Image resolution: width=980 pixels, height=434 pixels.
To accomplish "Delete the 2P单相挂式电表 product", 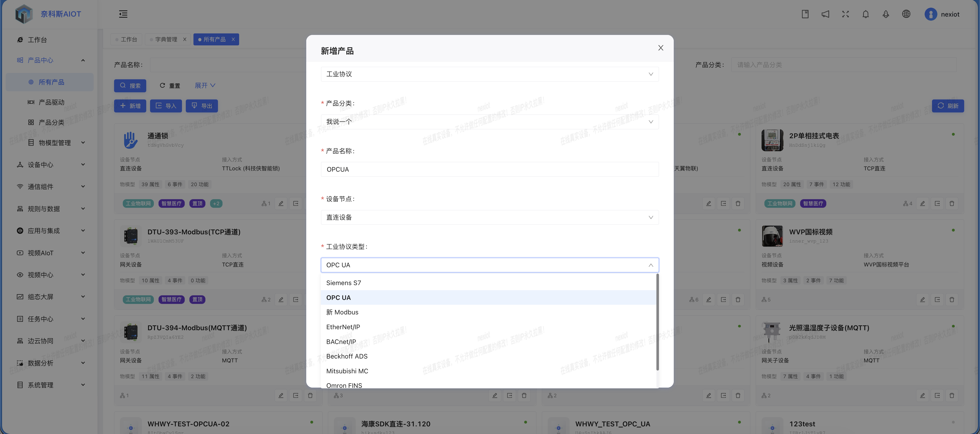I will click(x=952, y=203).
